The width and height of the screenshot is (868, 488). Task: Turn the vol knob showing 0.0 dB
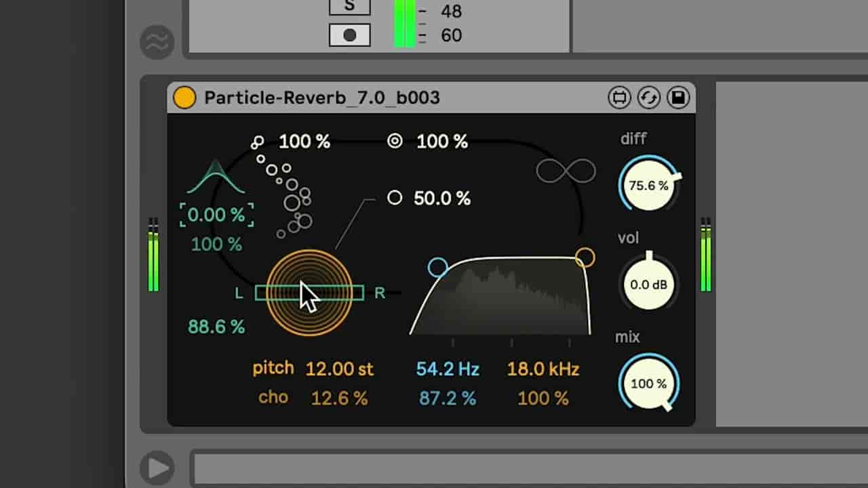(x=648, y=283)
